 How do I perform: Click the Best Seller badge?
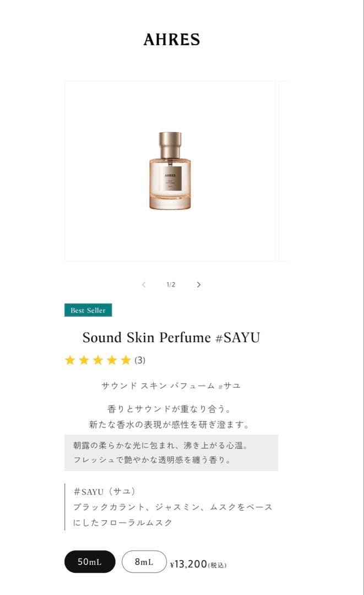point(88,310)
